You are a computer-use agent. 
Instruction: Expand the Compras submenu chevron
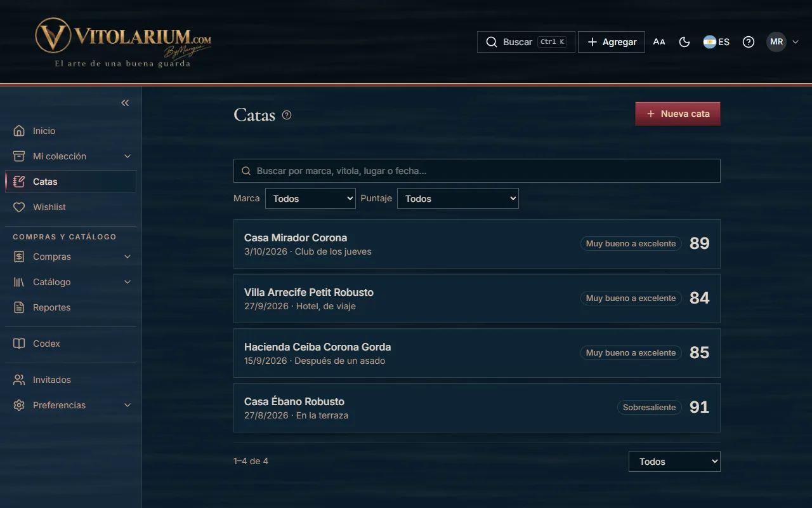click(128, 257)
